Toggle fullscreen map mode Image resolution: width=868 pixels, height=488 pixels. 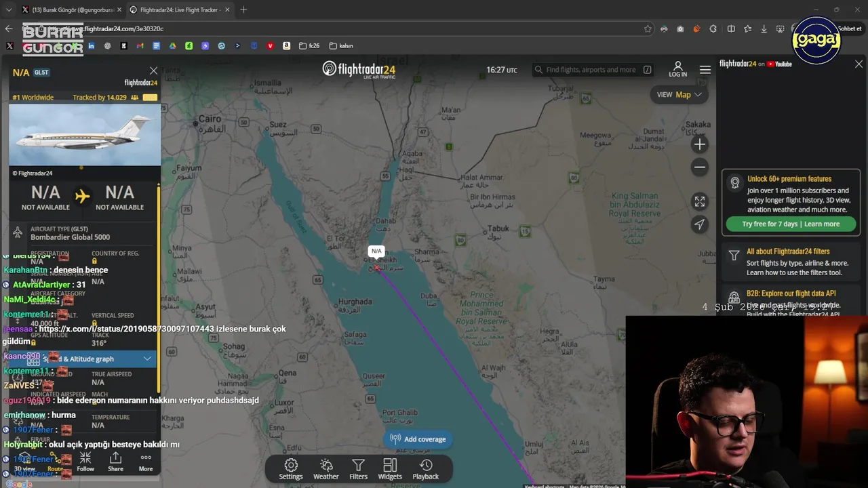pos(700,201)
